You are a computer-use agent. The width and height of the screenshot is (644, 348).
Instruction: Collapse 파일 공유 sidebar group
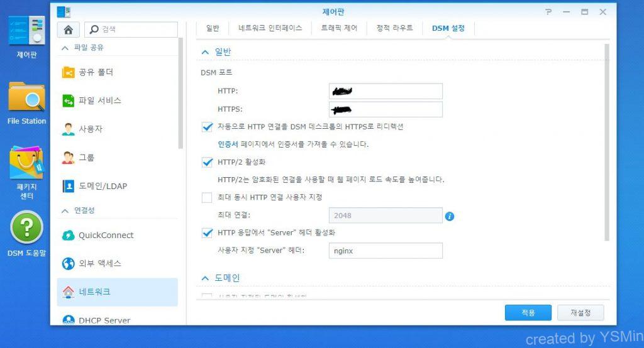point(64,48)
